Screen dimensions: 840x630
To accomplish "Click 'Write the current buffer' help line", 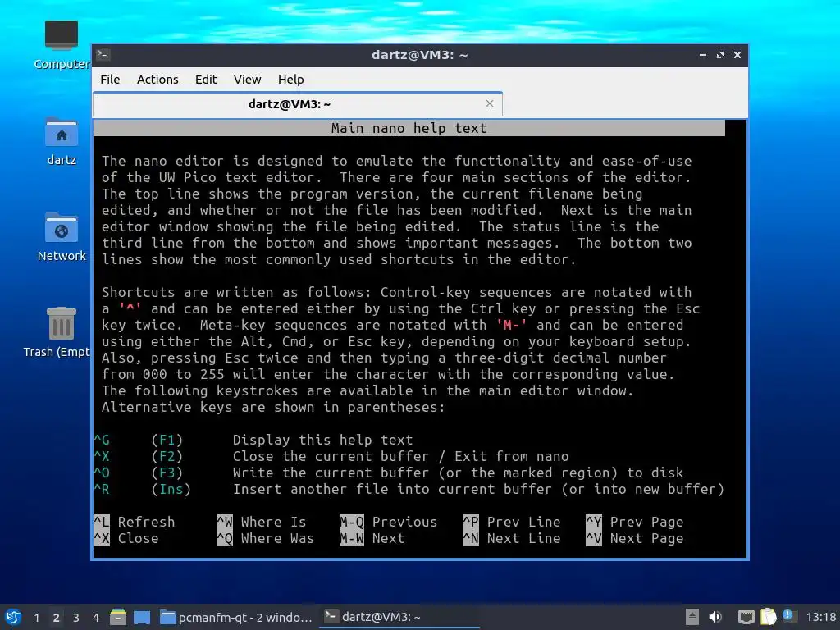I will pos(458,472).
